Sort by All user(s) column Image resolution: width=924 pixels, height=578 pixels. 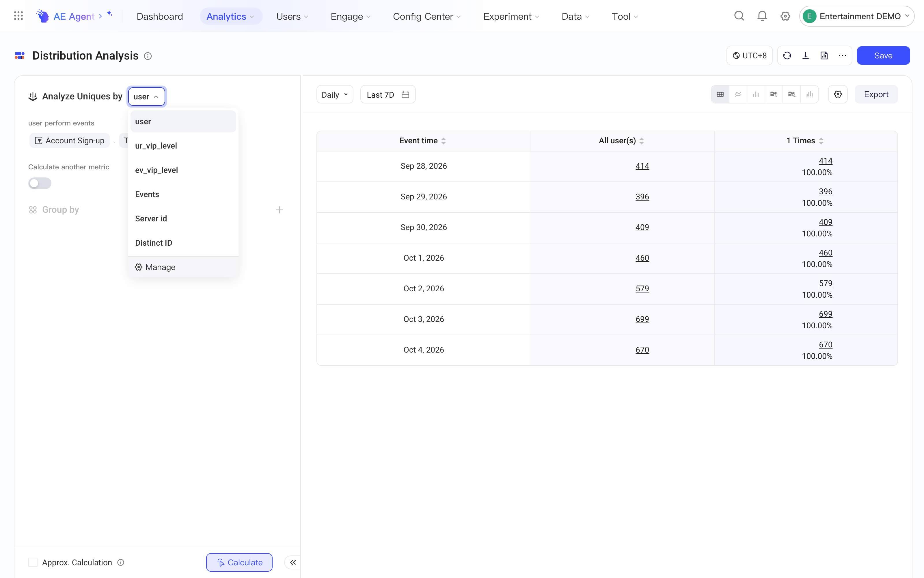[x=641, y=141]
